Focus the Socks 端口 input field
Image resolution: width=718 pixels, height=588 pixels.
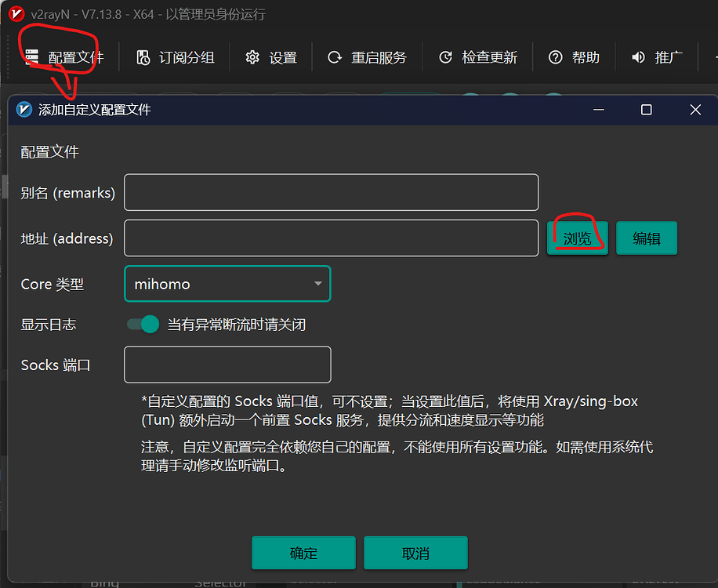click(227, 365)
